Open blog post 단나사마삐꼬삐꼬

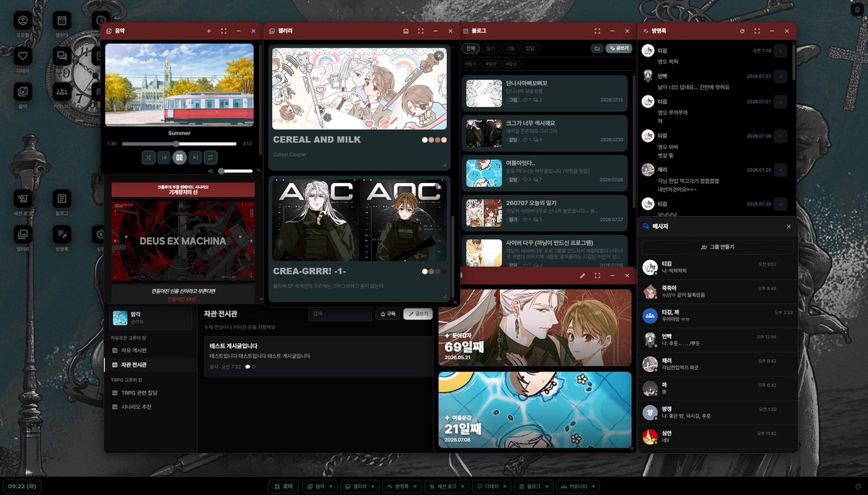pyautogui.click(x=545, y=92)
